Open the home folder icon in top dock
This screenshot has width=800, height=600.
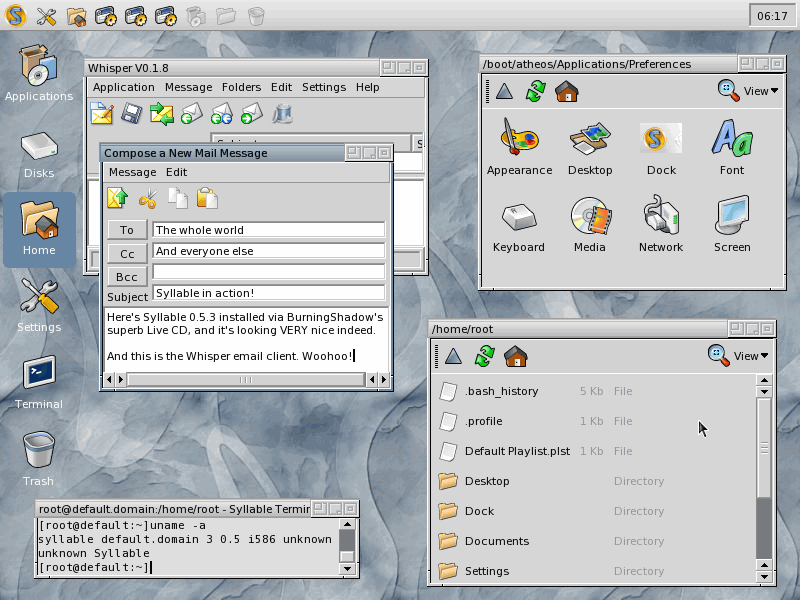click(x=76, y=16)
